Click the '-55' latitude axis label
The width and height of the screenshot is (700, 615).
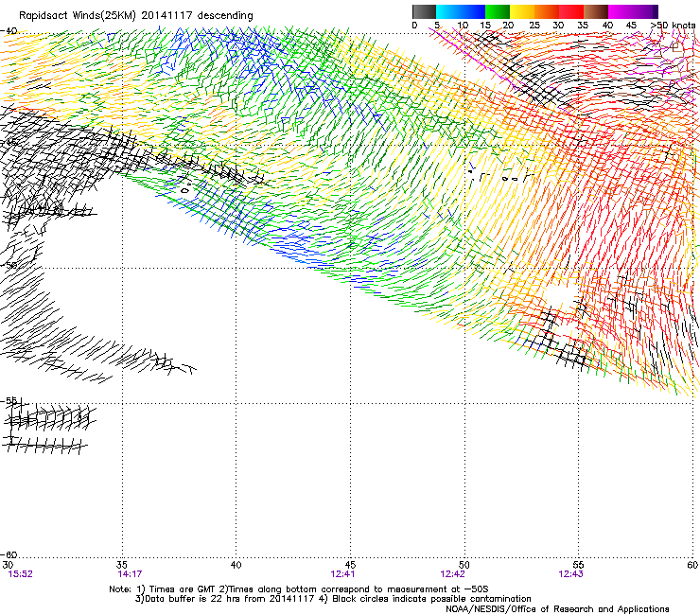click(x=9, y=400)
